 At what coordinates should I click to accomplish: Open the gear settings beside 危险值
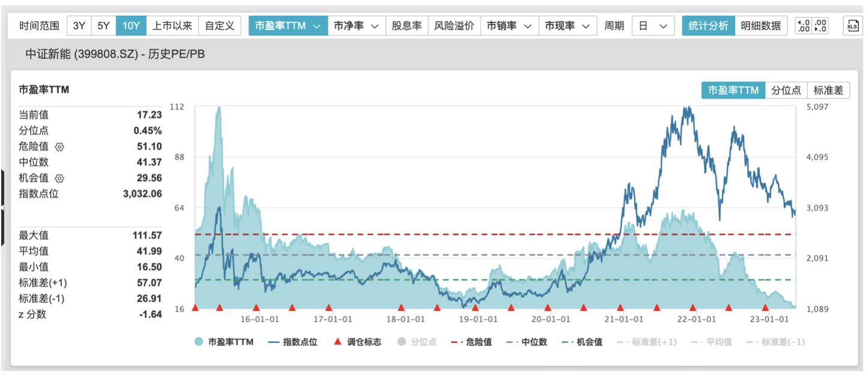coord(60,147)
